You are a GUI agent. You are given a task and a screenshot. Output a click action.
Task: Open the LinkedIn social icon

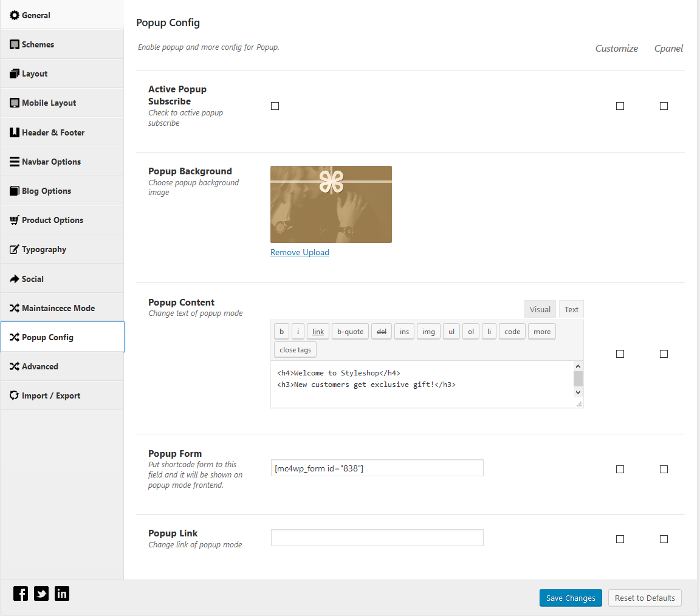(x=61, y=594)
